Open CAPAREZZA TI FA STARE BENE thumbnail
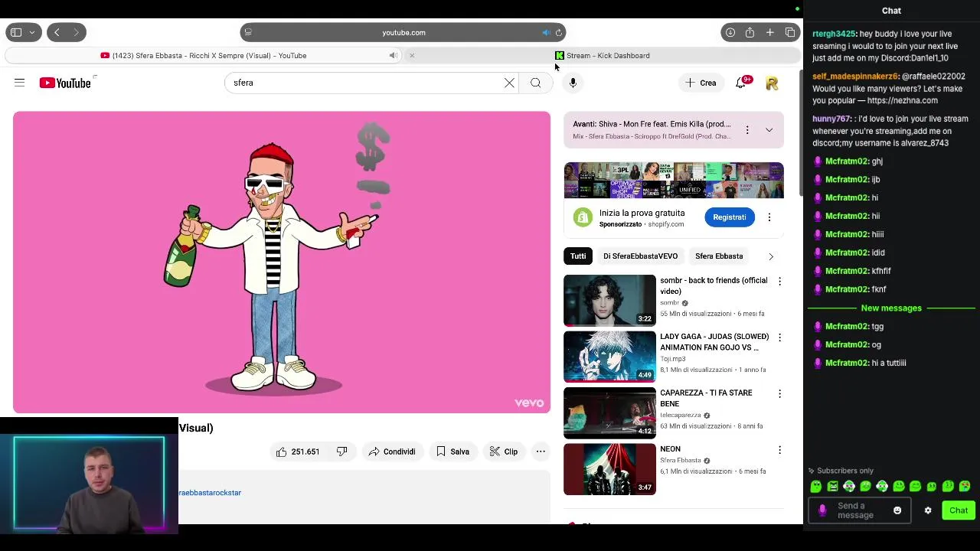Image resolution: width=980 pixels, height=551 pixels. pos(609,413)
